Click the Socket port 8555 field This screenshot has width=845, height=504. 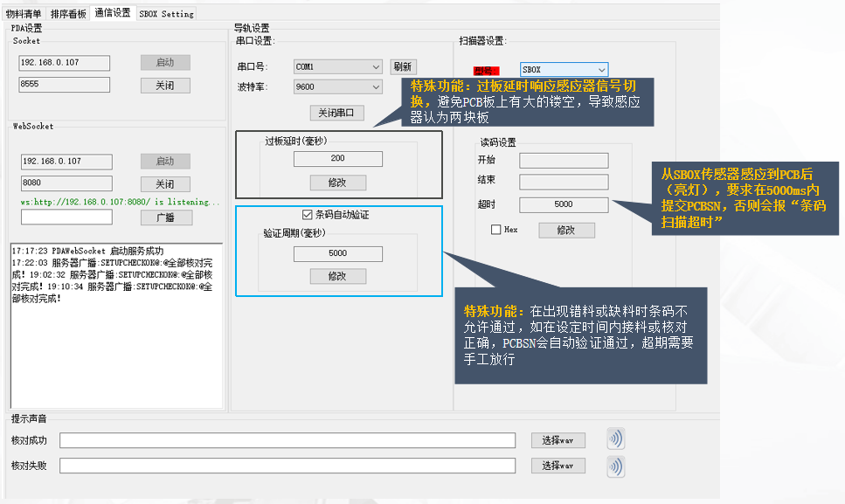(65, 85)
